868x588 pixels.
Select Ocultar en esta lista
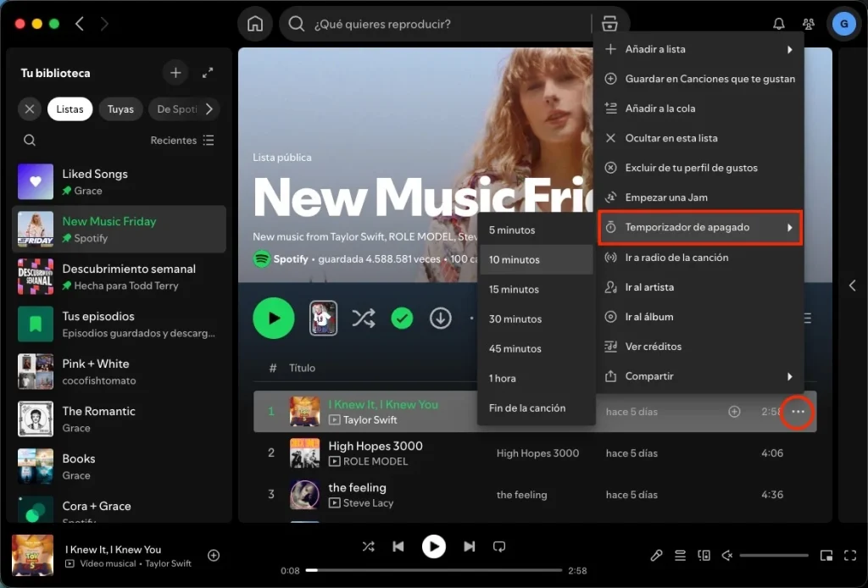pyautogui.click(x=700, y=138)
